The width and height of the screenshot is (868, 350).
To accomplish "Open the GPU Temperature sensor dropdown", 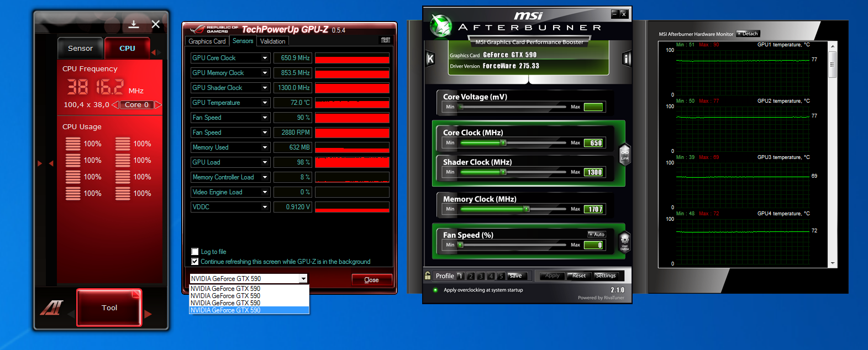I will coord(265,103).
